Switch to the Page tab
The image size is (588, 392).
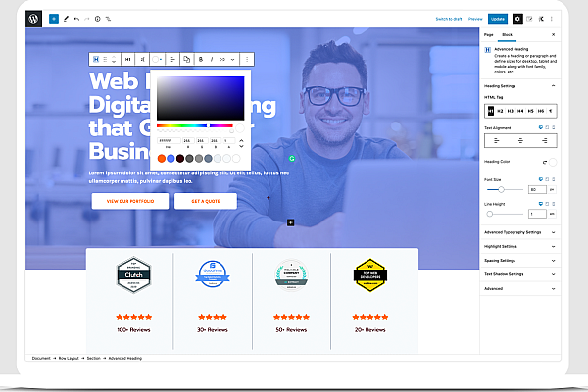click(x=489, y=34)
